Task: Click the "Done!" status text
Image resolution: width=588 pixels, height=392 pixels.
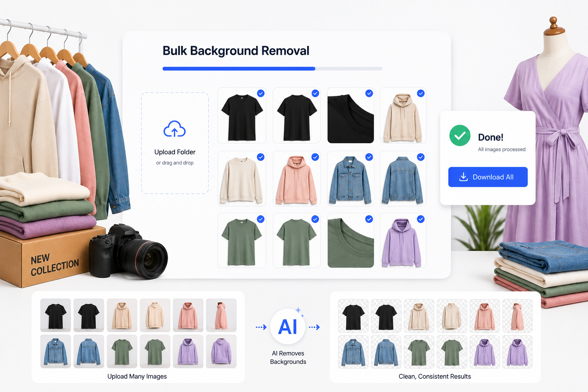Action: [x=491, y=137]
